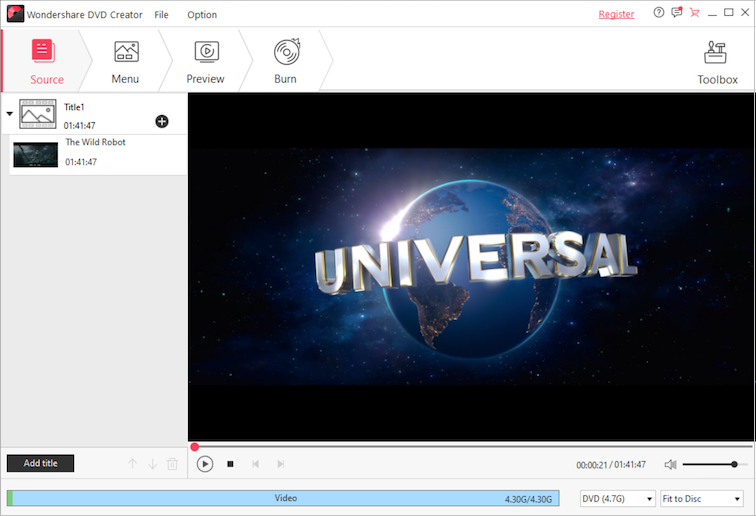Go to the Preview step

click(206, 61)
